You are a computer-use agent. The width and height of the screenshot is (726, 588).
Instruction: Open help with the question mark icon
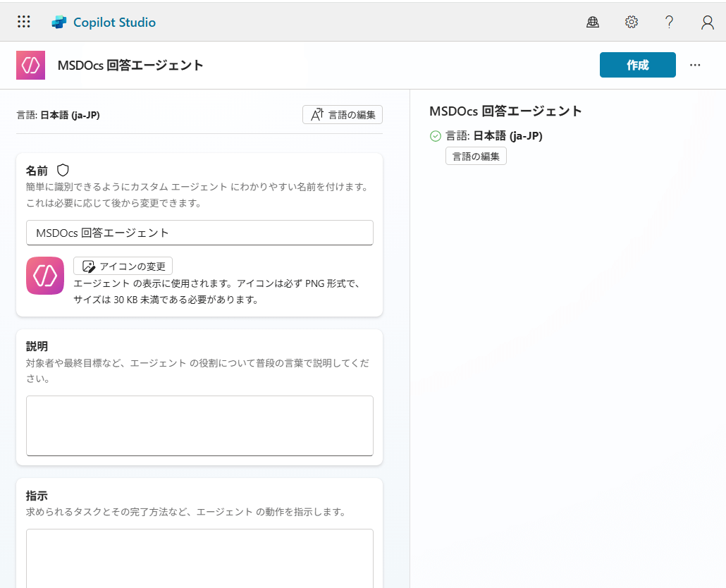670,23
